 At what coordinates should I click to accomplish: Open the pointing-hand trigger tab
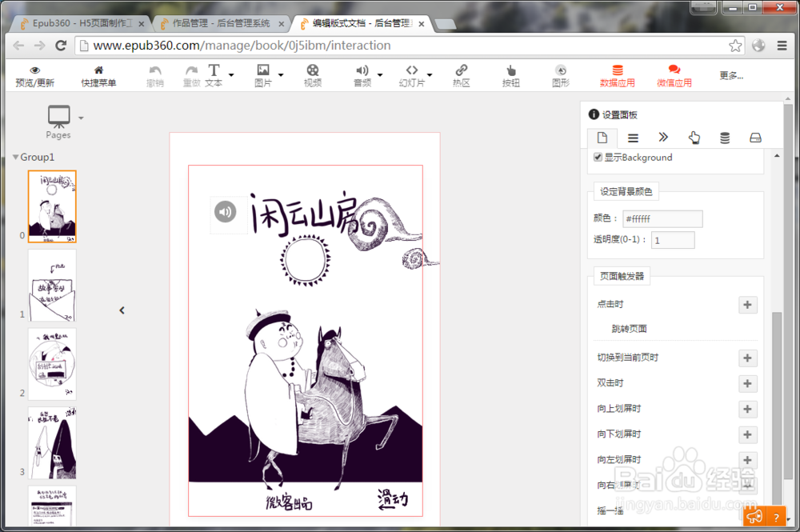point(694,138)
